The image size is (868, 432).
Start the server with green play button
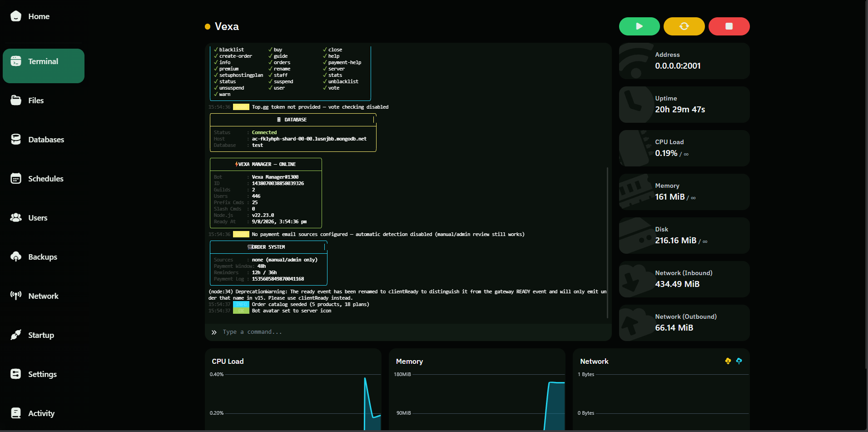(x=639, y=26)
